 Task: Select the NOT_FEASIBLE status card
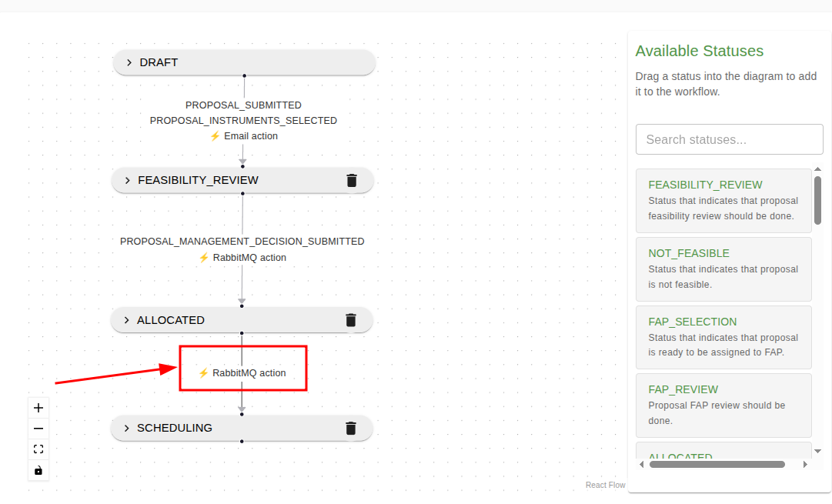723,269
